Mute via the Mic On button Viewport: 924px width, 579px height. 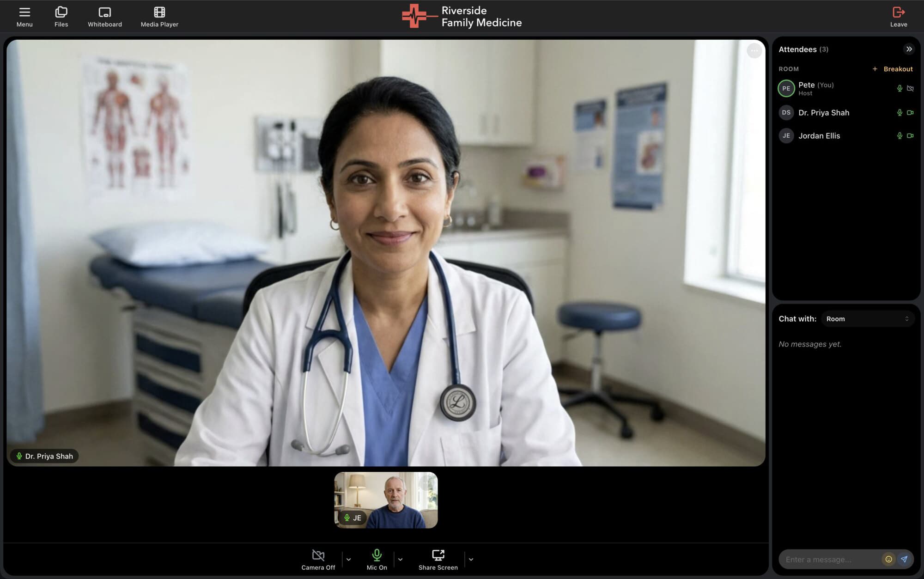click(x=377, y=559)
